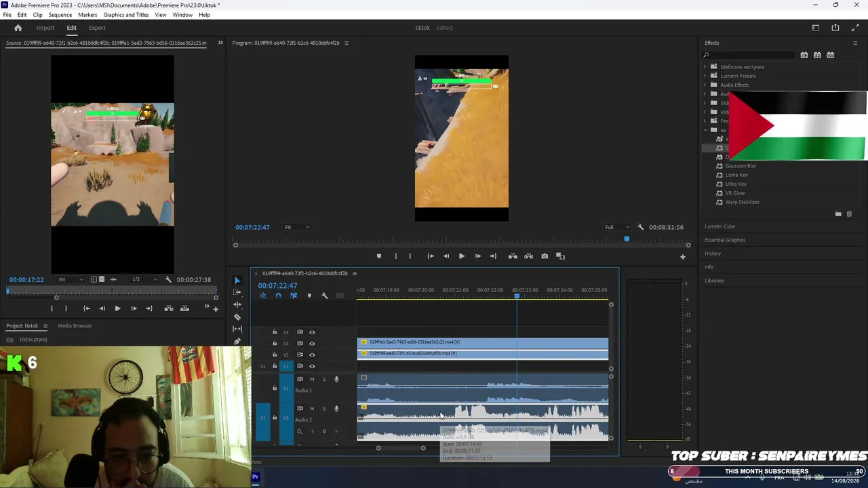Screen dimensions: 868x488
Task: Click the timeline playhead at 00:07:23:00
Action: 517,296
